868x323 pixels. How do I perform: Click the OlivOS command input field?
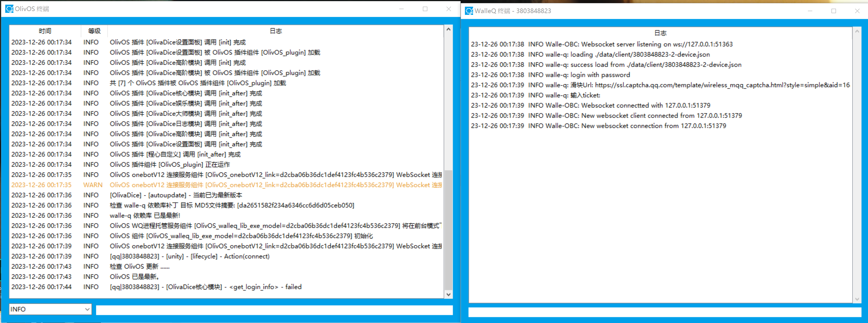tap(274, 310)
